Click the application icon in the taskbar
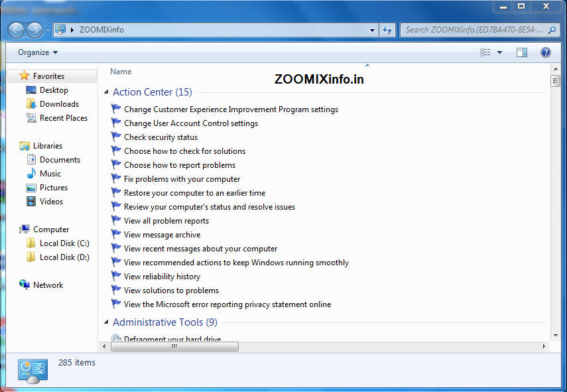This screenshot has width=567, height=392. point(32,369)
